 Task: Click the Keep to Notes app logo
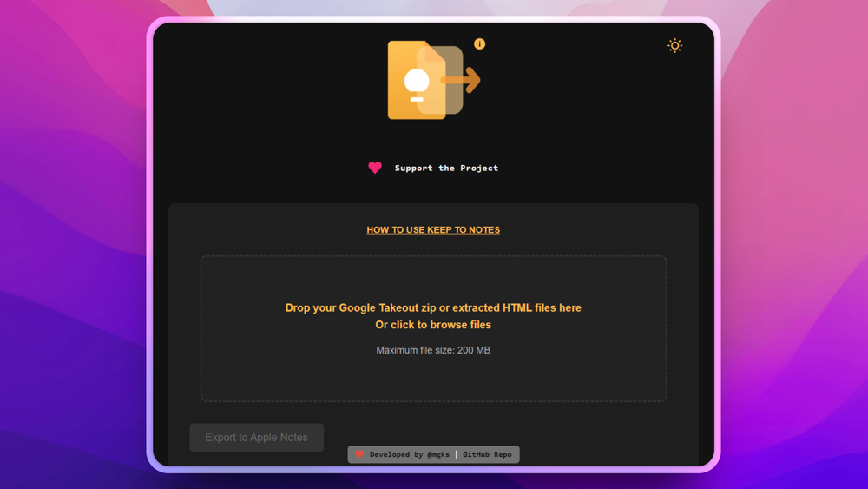433,80
